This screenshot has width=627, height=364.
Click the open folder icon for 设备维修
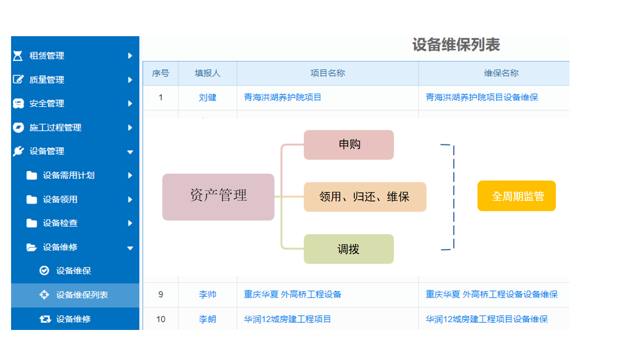click(32, 247)
